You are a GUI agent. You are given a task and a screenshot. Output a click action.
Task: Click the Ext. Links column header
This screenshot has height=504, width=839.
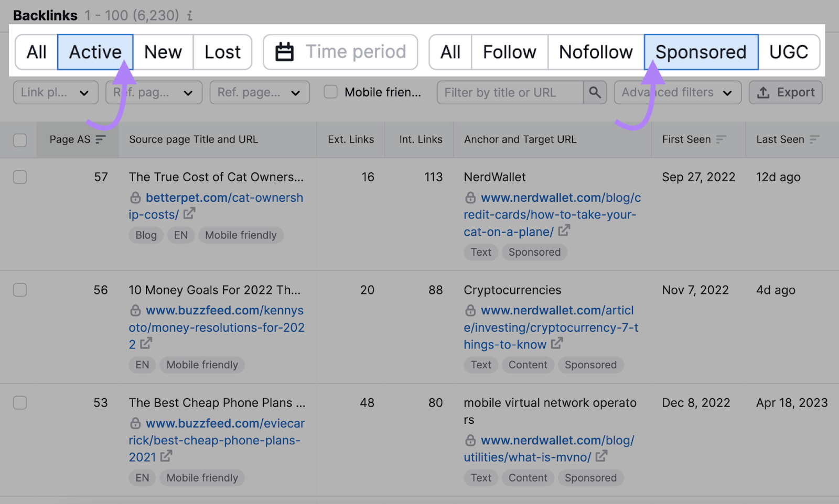[x=351, y=139]
